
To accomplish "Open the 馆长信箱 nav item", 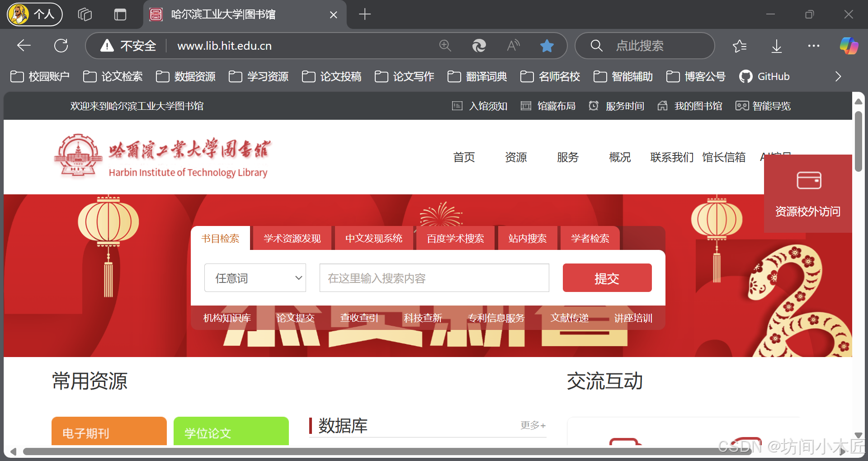I will pyautogui.click(x=724, y=157).
